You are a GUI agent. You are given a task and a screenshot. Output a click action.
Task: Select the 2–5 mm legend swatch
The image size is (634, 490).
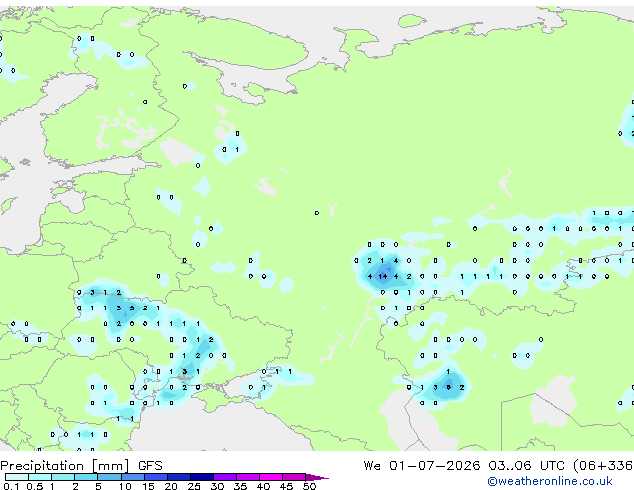click(86, 477)
